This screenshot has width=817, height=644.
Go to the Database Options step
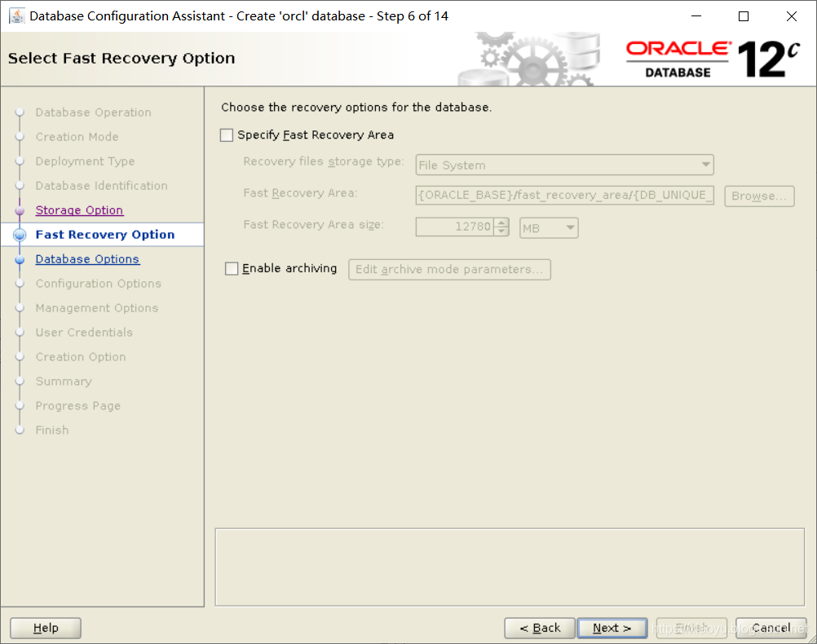(87, 259)
